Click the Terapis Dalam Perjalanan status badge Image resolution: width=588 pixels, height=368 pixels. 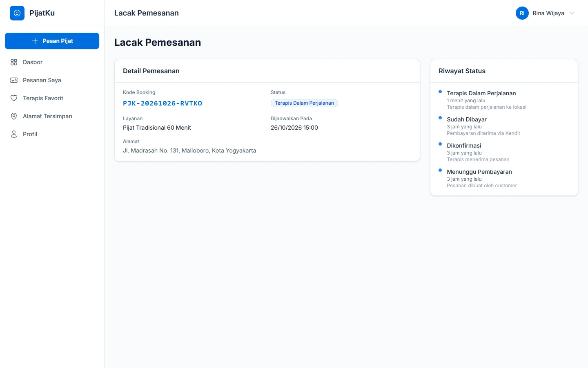304,103
